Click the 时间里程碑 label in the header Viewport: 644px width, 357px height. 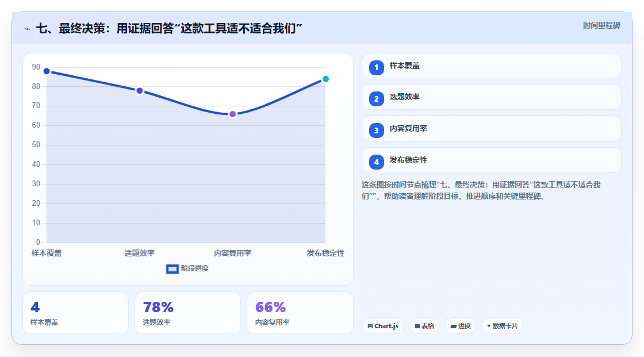(601, 26)
